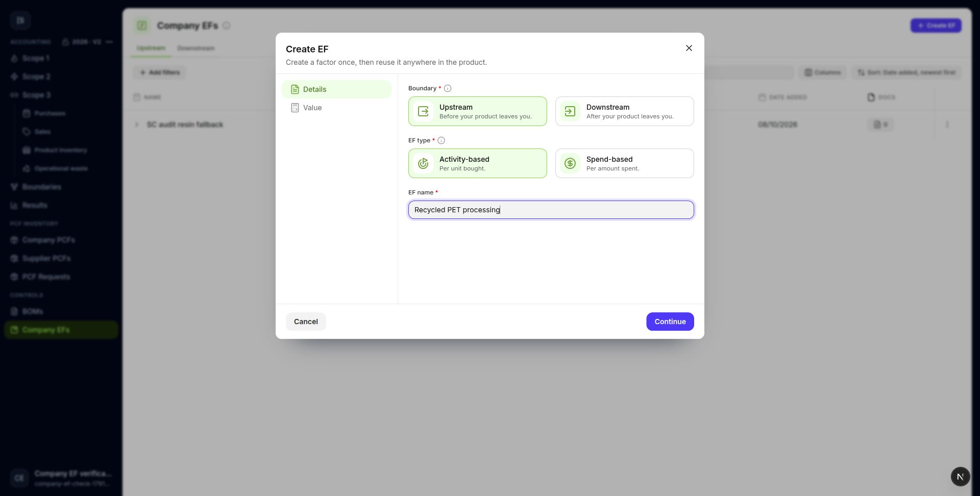This screenshot has height=496, width=980.
Task: Open user profile at sidebar bottom
Action: tap(61, 478)
